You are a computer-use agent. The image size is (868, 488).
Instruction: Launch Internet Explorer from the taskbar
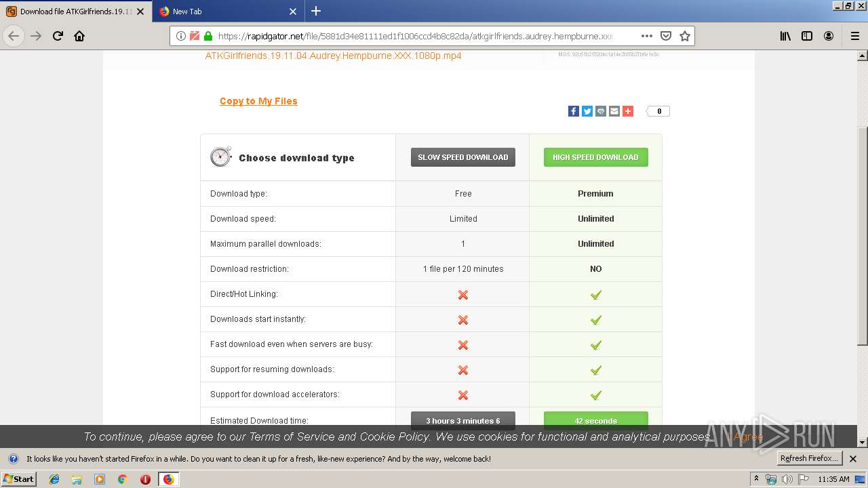click(x=54, y=479)
